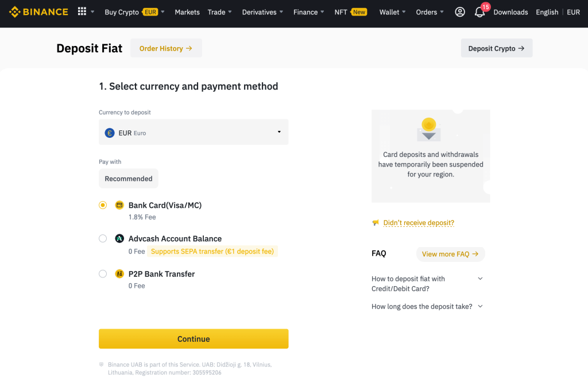Click the megaphone icon beside deposit help
Screen dimensions: 588x382
coord(376,223)
